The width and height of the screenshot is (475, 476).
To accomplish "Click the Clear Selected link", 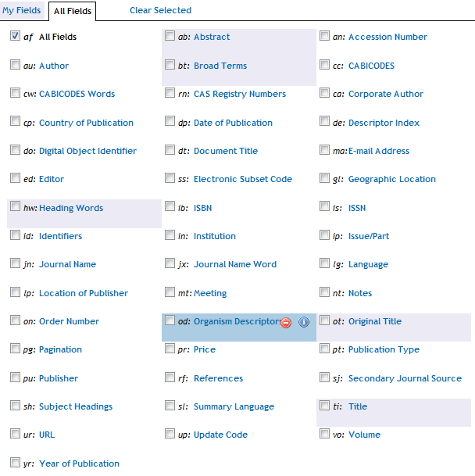I will (x=160, y=10).
